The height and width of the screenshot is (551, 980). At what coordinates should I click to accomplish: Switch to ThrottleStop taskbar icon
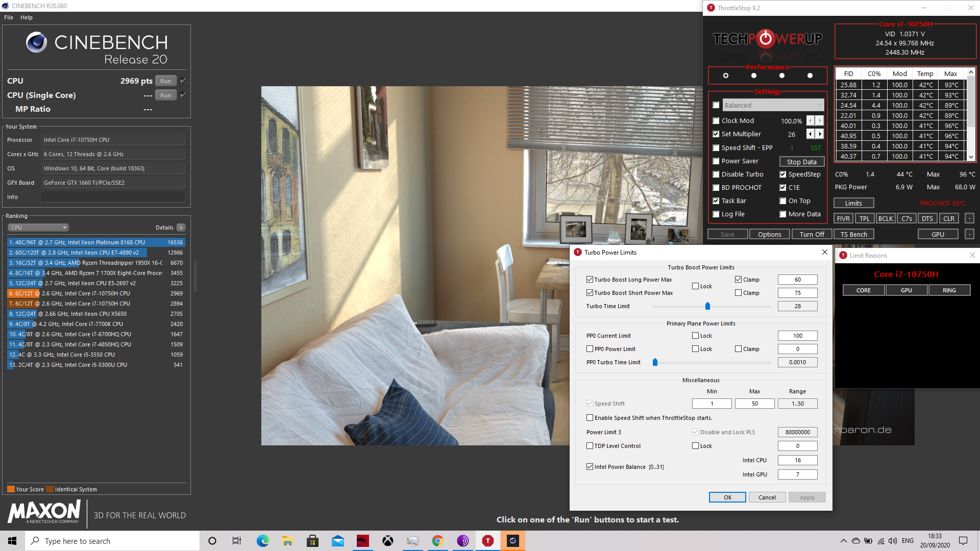(488, 541)
